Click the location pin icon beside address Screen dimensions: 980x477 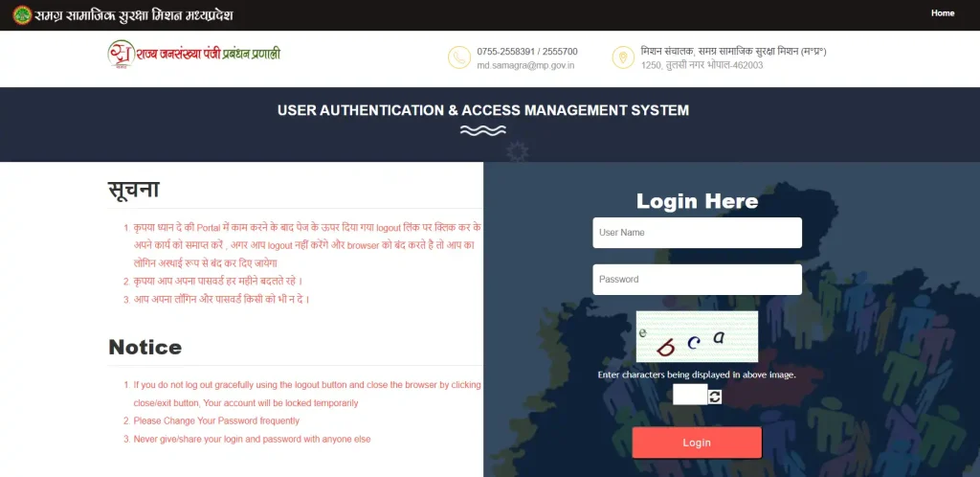623,57
